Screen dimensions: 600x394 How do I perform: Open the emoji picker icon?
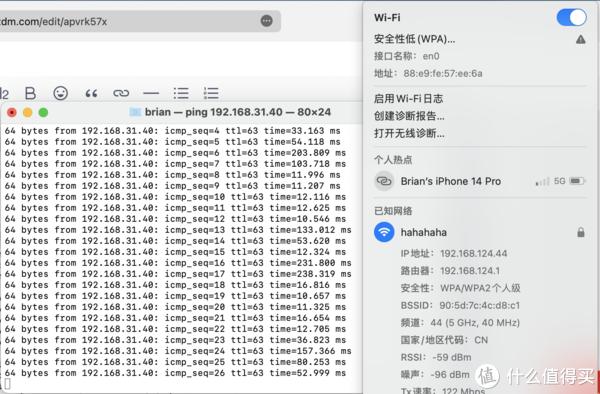[x=60, y=93]
